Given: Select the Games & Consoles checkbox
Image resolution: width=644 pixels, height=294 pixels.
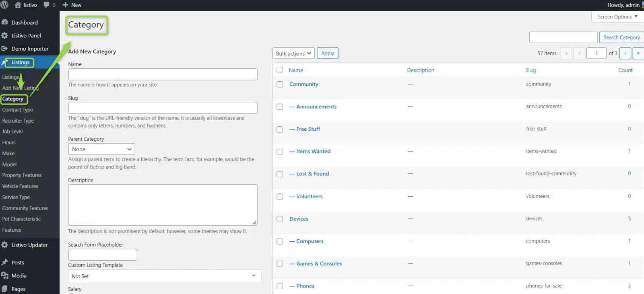Looking at the screenshot, I should coord(280,264).
